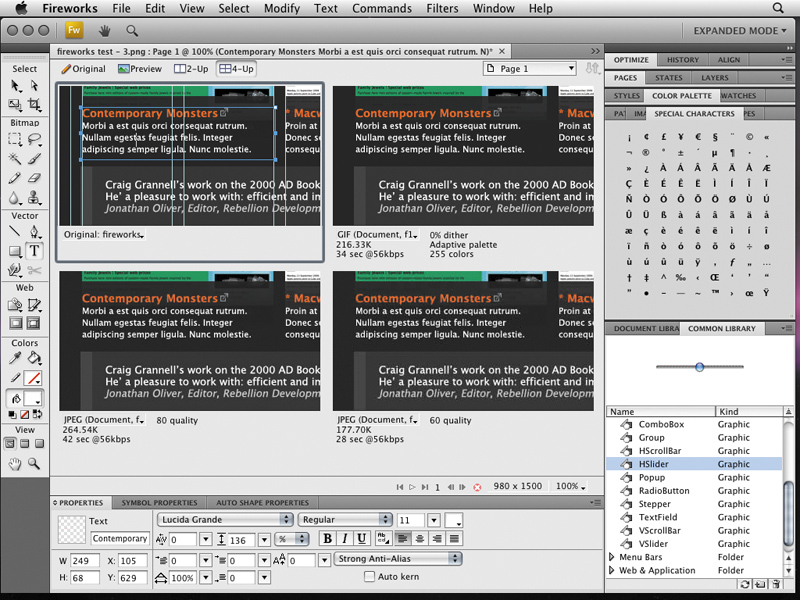Select the Blur tool

click(15, 197)
